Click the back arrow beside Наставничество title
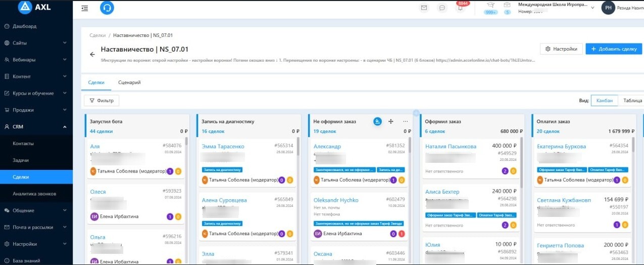This screenshot has height=265, width=644. (x=92, y=54)
